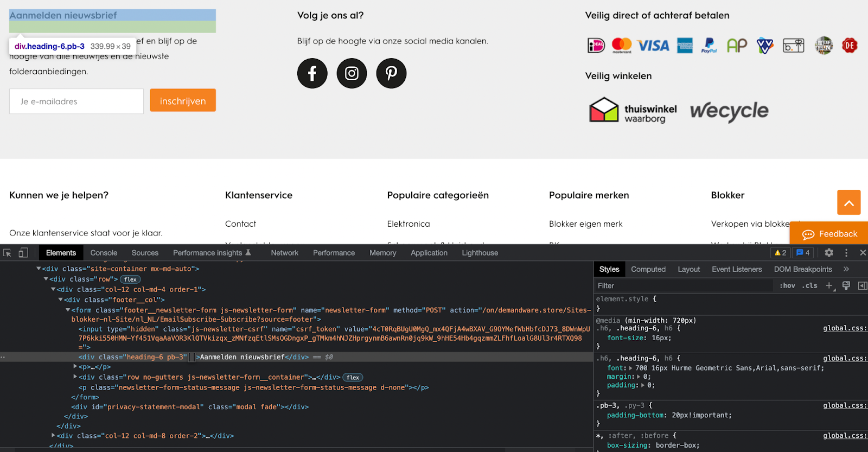
Task: Add new style rule with plus icon
Action: [x=829, y=286]
